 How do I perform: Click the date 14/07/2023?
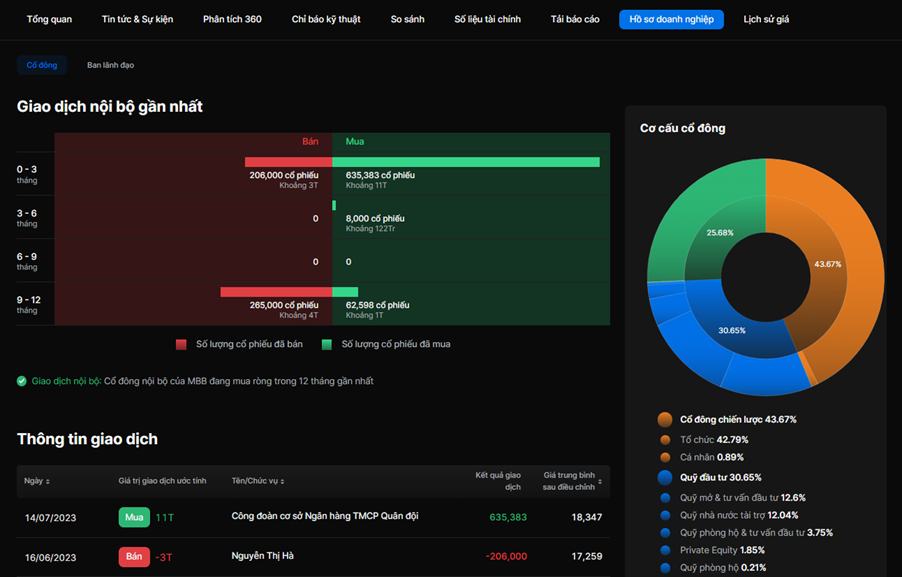coord(51,518)
